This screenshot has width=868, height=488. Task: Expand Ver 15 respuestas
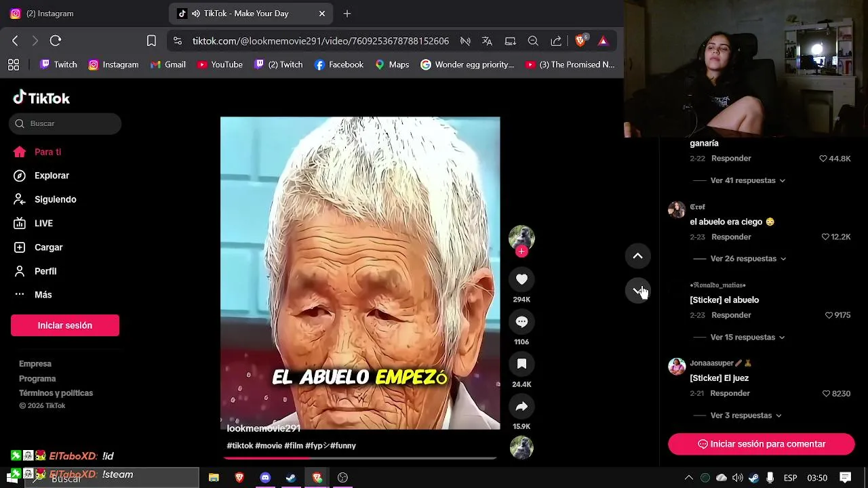pos(747,337)
